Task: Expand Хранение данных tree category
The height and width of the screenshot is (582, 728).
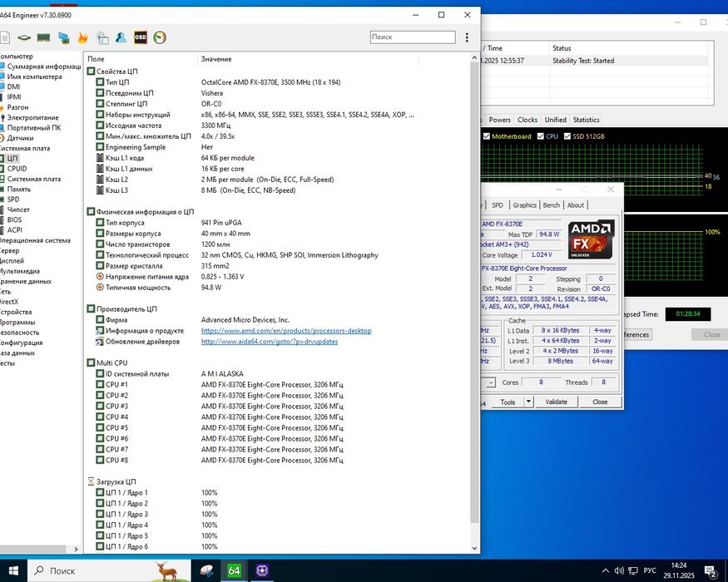Action: tap(26, 281)
